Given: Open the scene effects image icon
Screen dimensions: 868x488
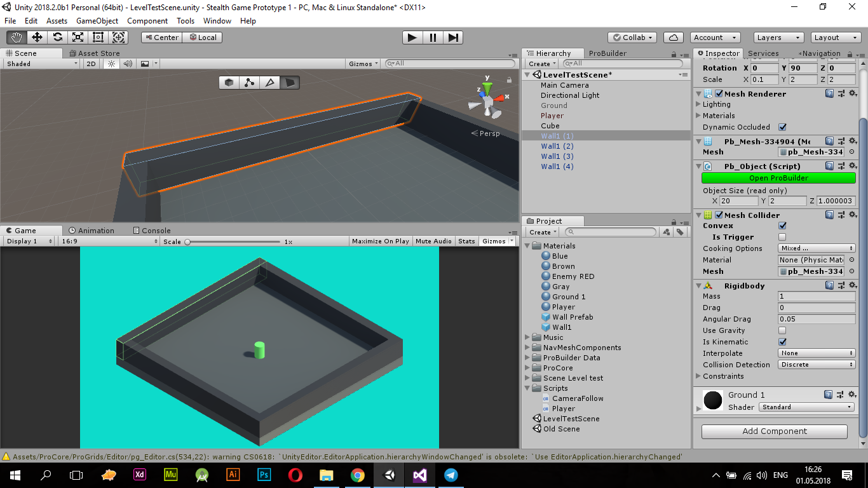Looking at the screenshot, I should [146, 64].
